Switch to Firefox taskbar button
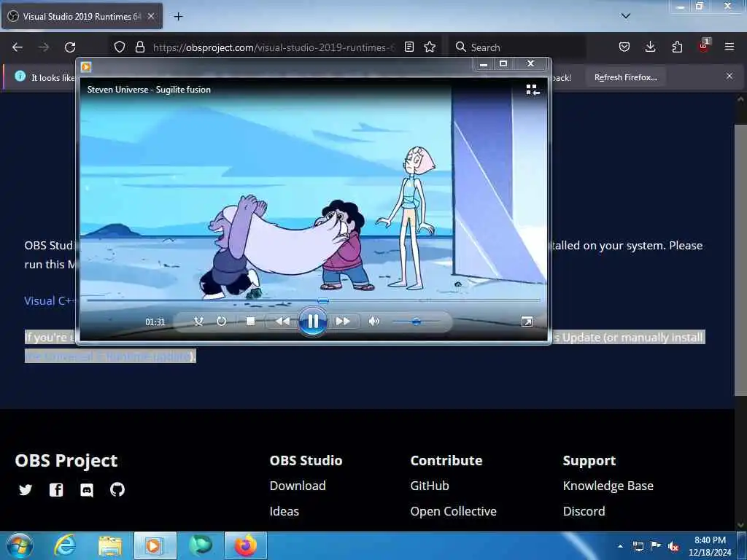Viewport: 747px width, 560px height. pyautogui.click(x=245, y=545)
